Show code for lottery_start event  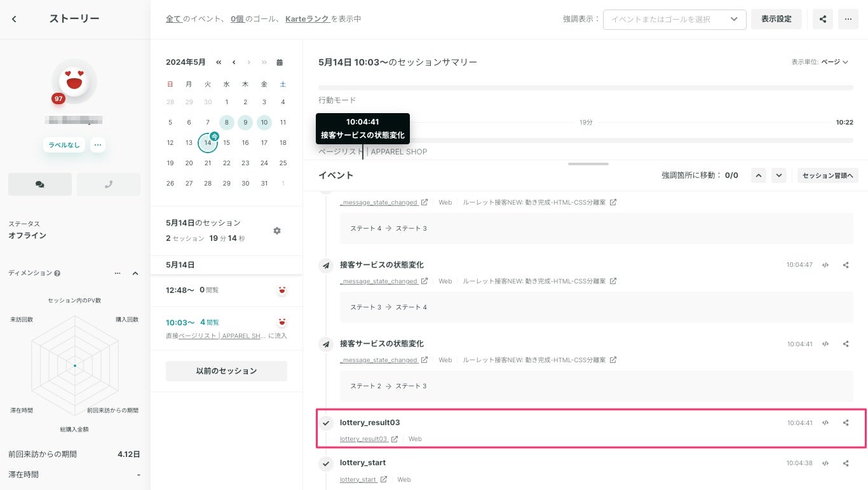pos(825,463)
